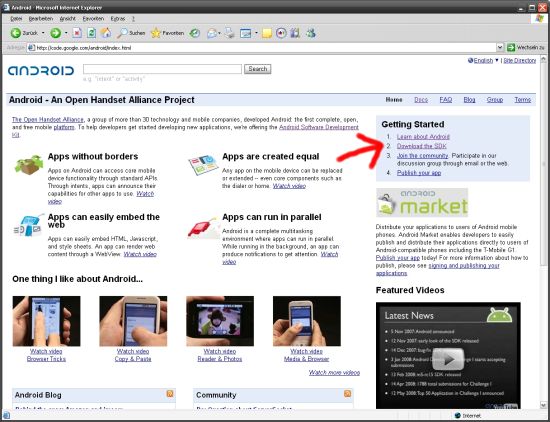Switch to the Docs tab
550x422 pixels.
[x=421, y=100]
